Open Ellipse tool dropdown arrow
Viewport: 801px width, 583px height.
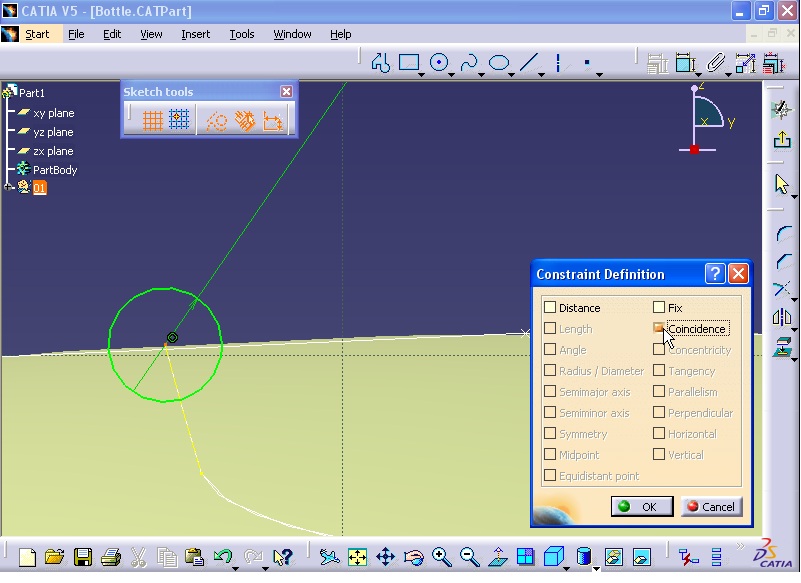click(x=511, y=75)
